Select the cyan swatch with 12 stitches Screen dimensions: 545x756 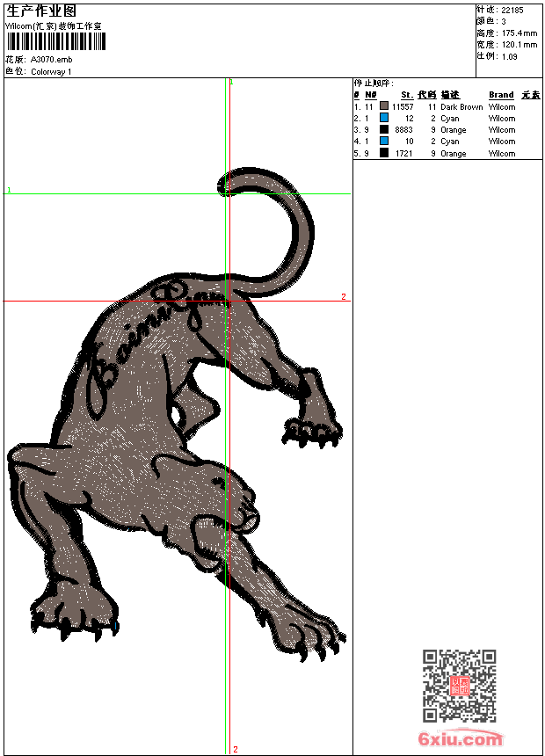pos(384,118)
